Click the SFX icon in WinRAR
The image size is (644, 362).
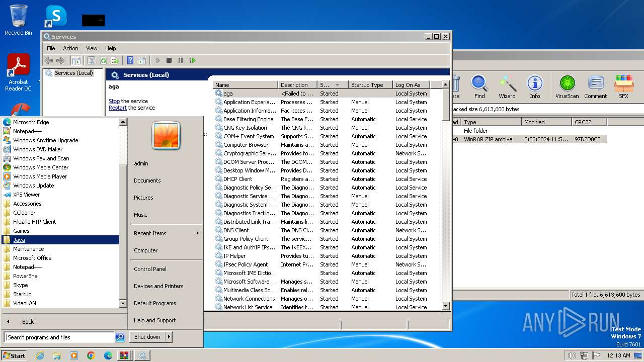click(624, 87)
